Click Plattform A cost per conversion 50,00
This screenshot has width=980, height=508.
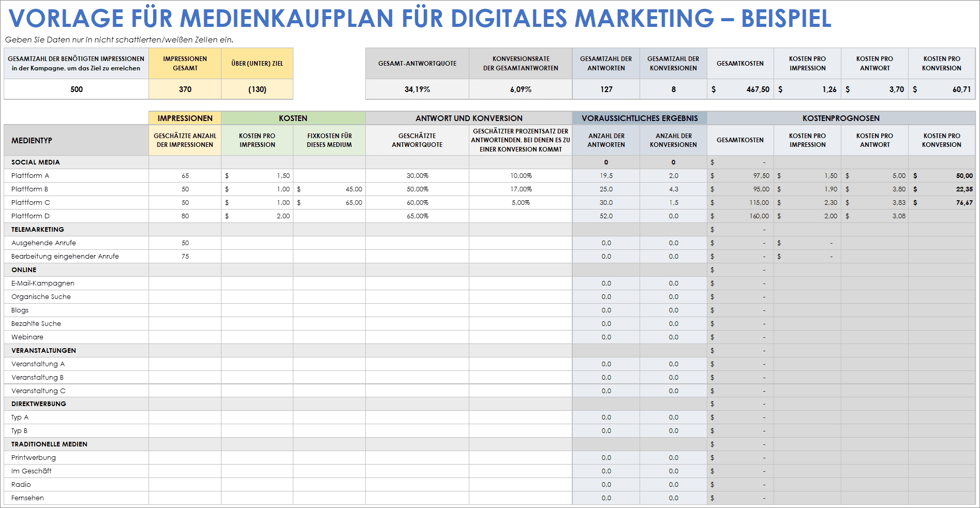pos(942,175)
